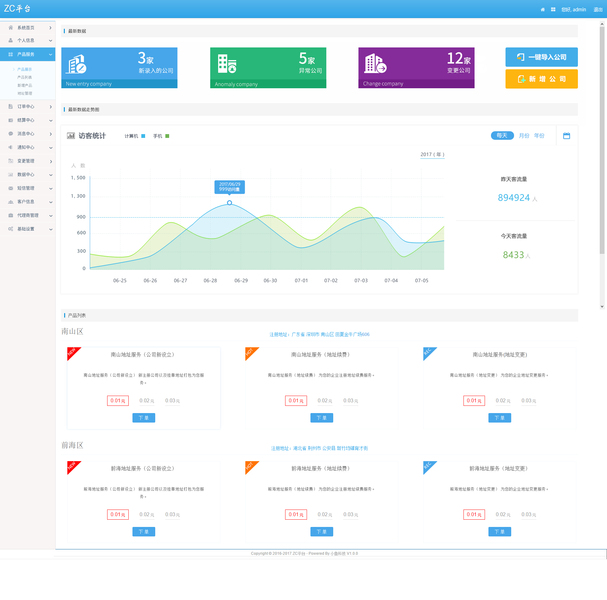Image resolution: width=607 pixels, height=600 pixels.
Task: Expand the 客户信息 chevron
Action: point(51,202)
